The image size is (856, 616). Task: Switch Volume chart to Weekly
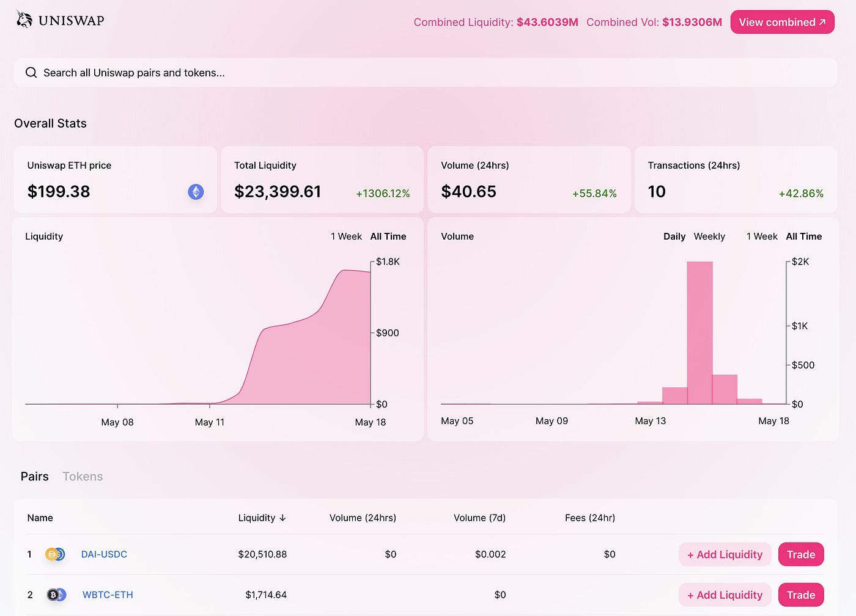click(x=709, y=237)
